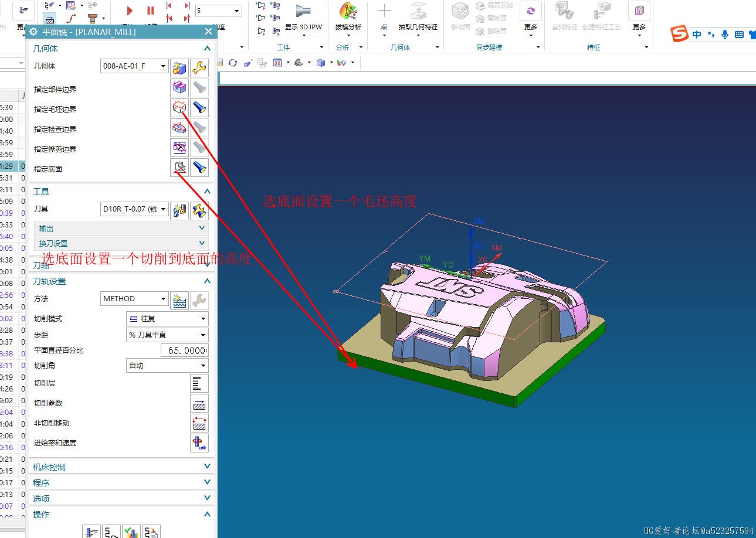The width and height of the screenshot is (756, 538).
Task: Expand the 机床控制 section
Action: (207, 467)
